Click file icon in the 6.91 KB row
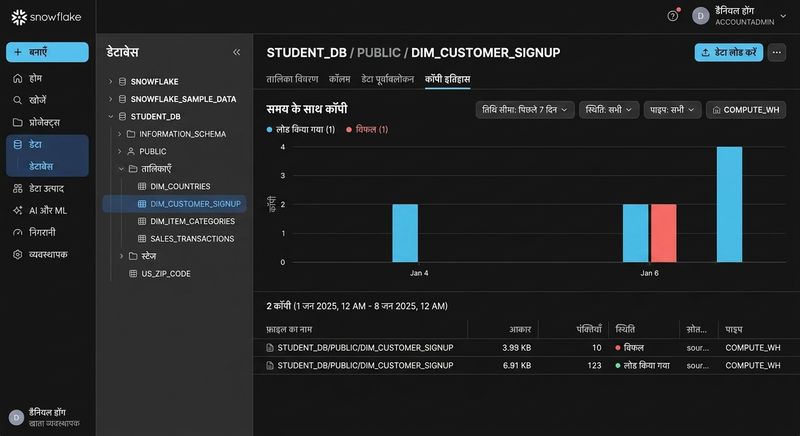 pyautogui.click(x=270, y=366)
